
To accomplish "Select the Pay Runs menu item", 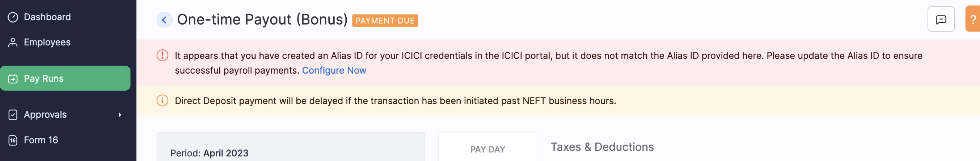I will (44, 79).
